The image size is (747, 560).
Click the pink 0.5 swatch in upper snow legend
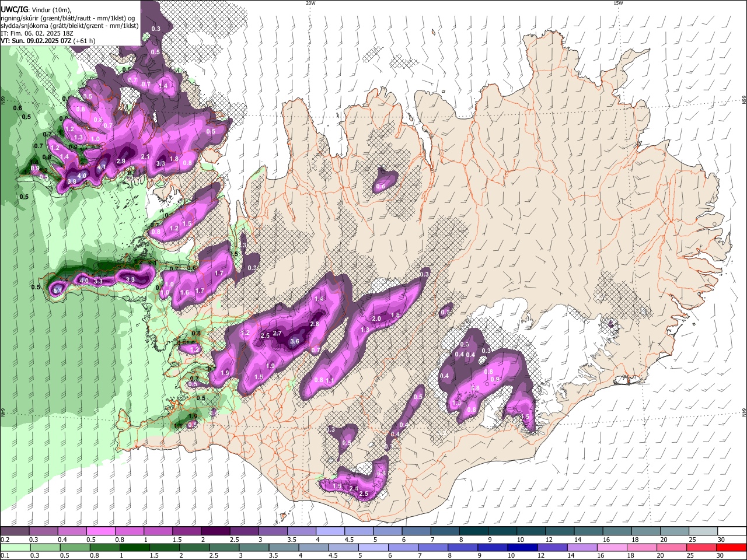101,531
